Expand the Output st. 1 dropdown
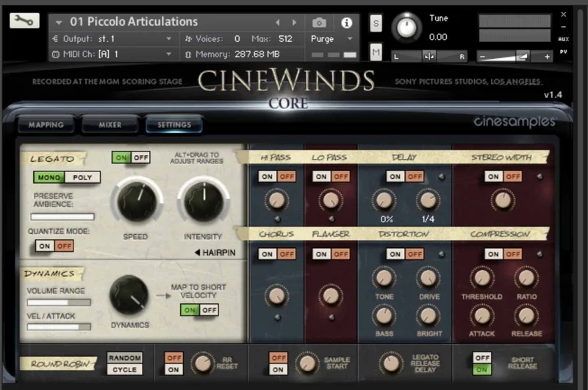588x390 pixels. tap(112, 39)
